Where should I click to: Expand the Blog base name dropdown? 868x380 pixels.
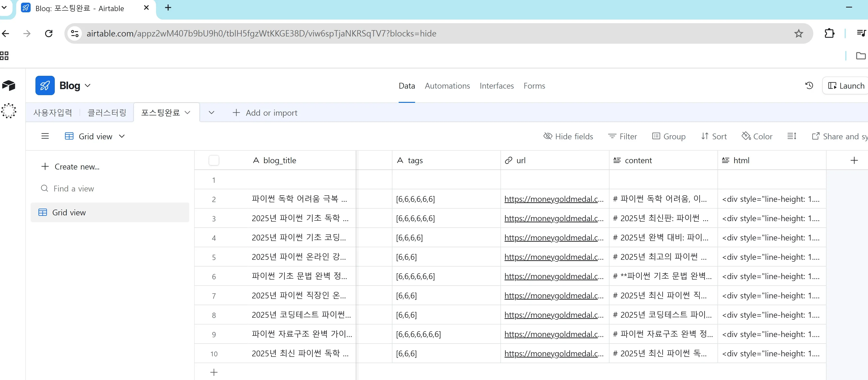click(88, 86)
